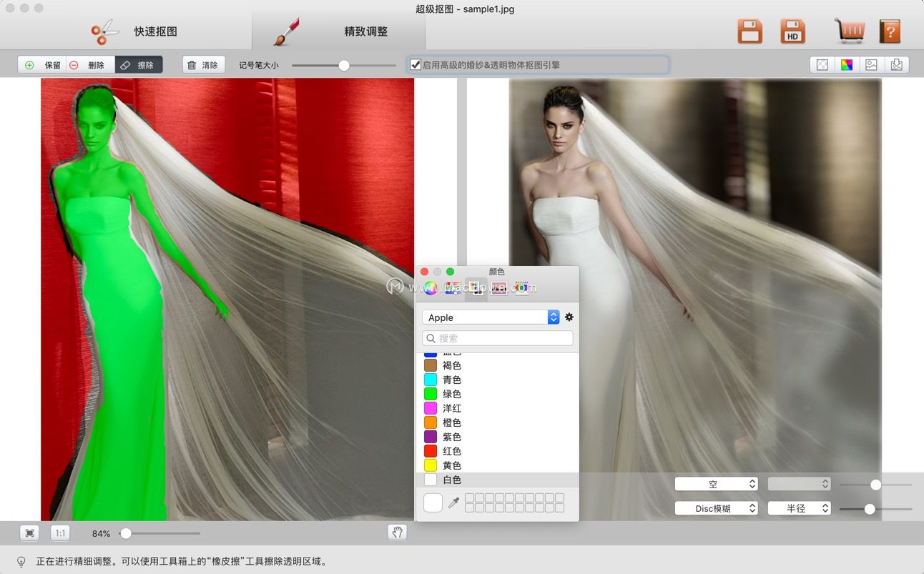Click the lightbulb hint icon in status bar
Image resolution: width=924 pixels, height=574 pixels.
21,562
